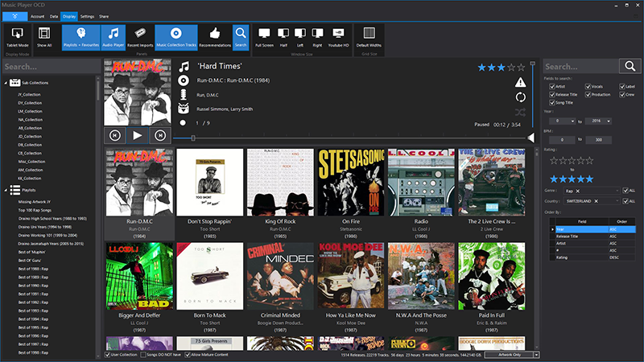The image size is (644, 362).
Task: Toggle the Genre ALL checkbox
Action: (625, 191)
